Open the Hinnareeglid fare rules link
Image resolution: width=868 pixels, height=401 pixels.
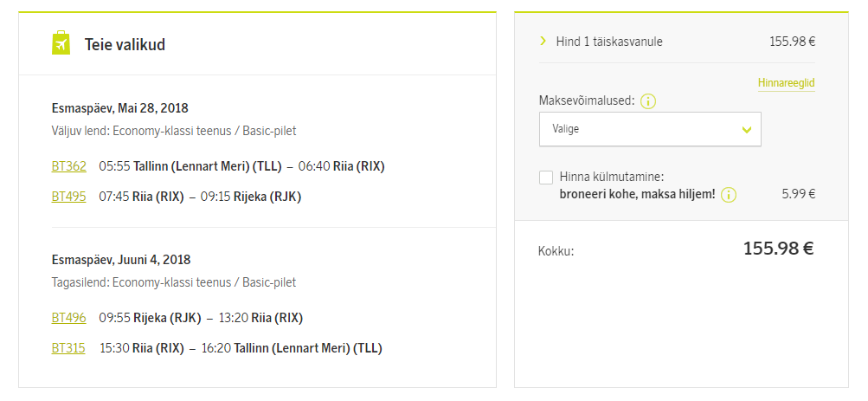[x=786, y=83]
